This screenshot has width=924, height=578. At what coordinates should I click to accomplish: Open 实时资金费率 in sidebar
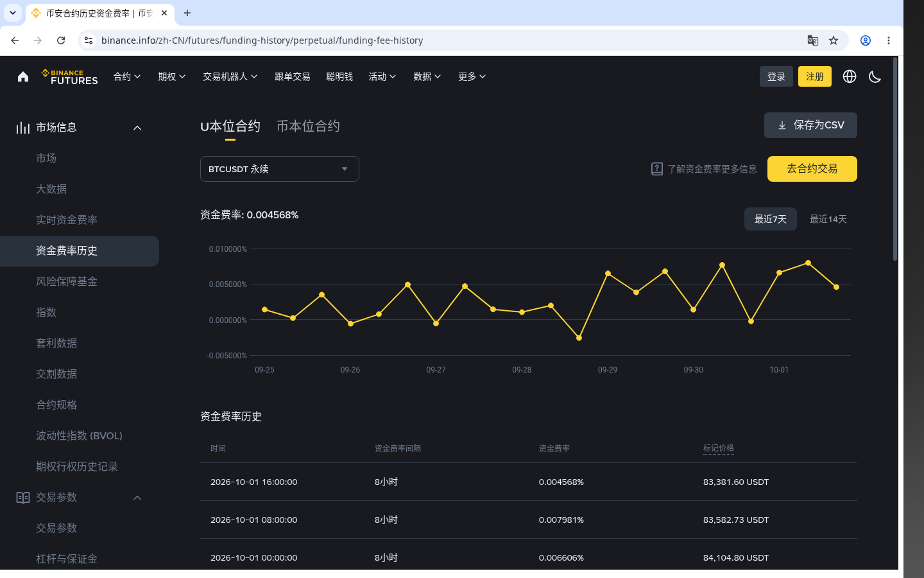(67, 220)
